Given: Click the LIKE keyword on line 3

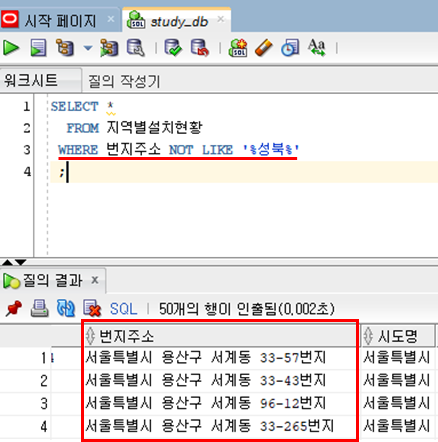Looking at the screenshot, I should click(217, 150).
